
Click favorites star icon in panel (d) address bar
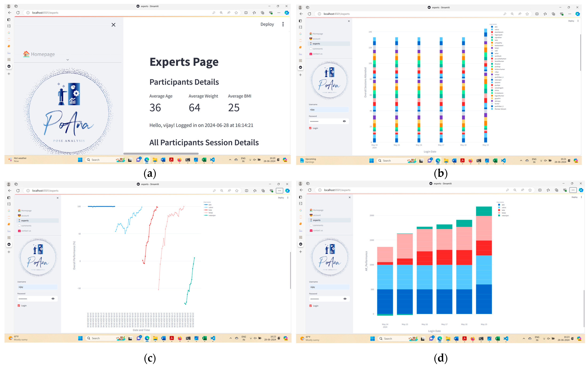[x=530, y=190]
